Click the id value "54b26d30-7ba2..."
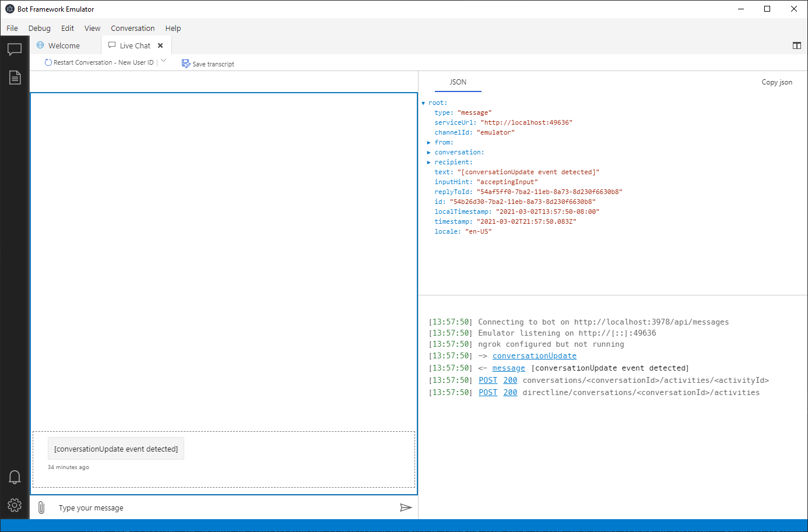The height and width of the screenshot is (532, 808). 522,202
